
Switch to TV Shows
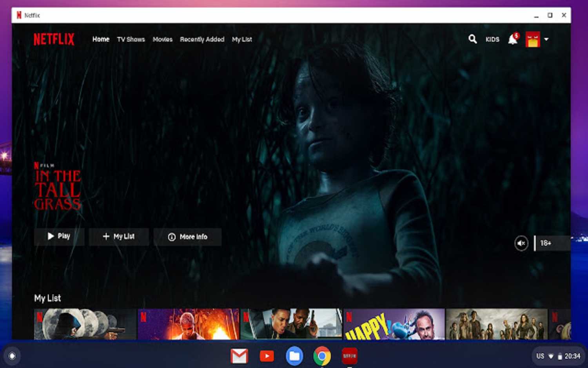(131, 39)
